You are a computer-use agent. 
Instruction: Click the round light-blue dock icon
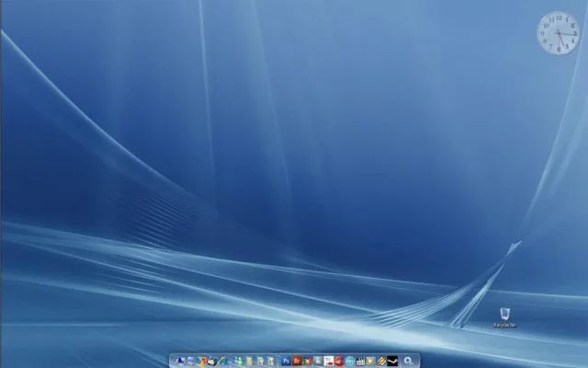pyautogui.click(x=350, y=361)
